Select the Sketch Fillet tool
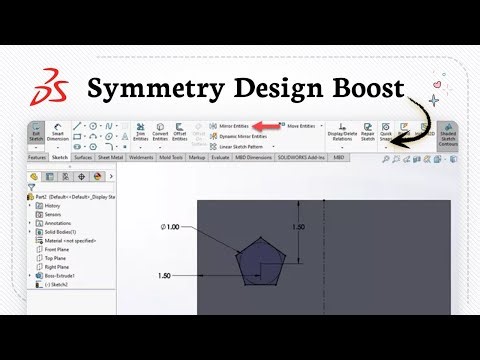 (109, 147)
